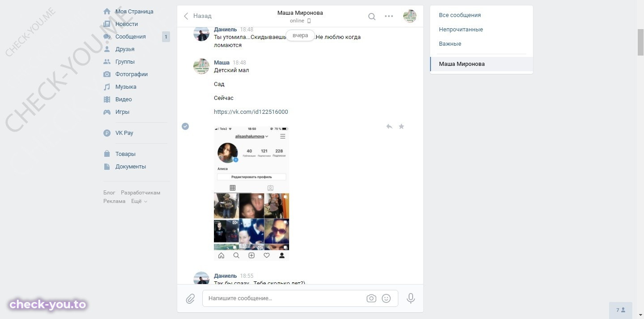Open Маша Миронова avatar in chat header
This screenshot has height=319, width=644.
pos(409,16)
